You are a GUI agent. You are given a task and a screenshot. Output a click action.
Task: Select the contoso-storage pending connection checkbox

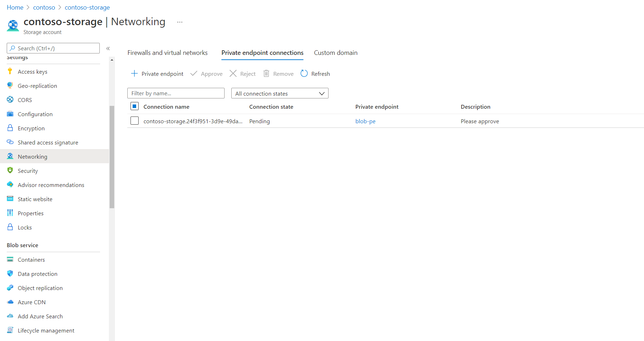pyautogui.click(x=134, y=121)
